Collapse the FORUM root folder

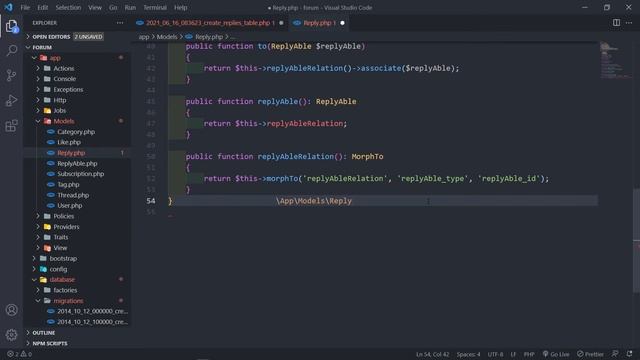(x=78, y=47)
